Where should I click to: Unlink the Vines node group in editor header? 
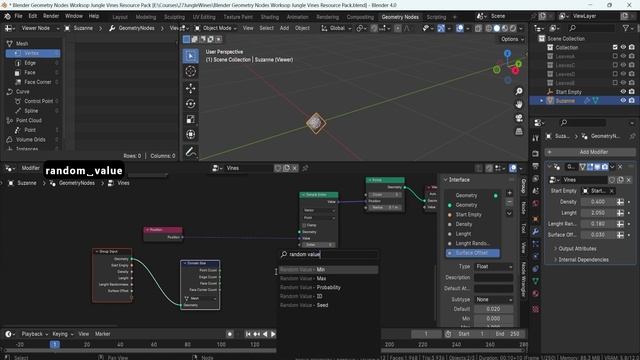click(x=295, y=168)
